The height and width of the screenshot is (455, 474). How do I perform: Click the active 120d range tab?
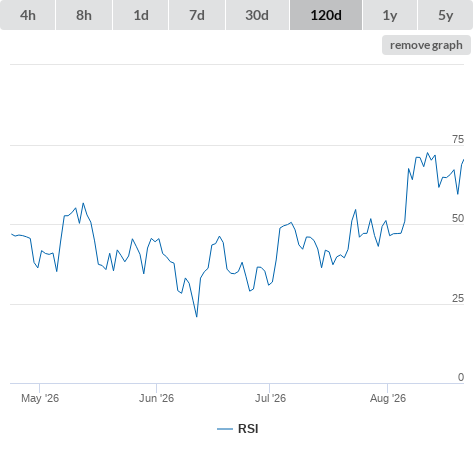click(326, 15)
